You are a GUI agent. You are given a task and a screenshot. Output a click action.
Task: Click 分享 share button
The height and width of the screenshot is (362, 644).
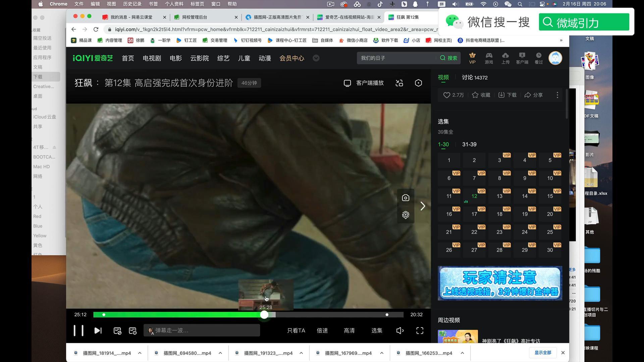[x=533, y=95]
